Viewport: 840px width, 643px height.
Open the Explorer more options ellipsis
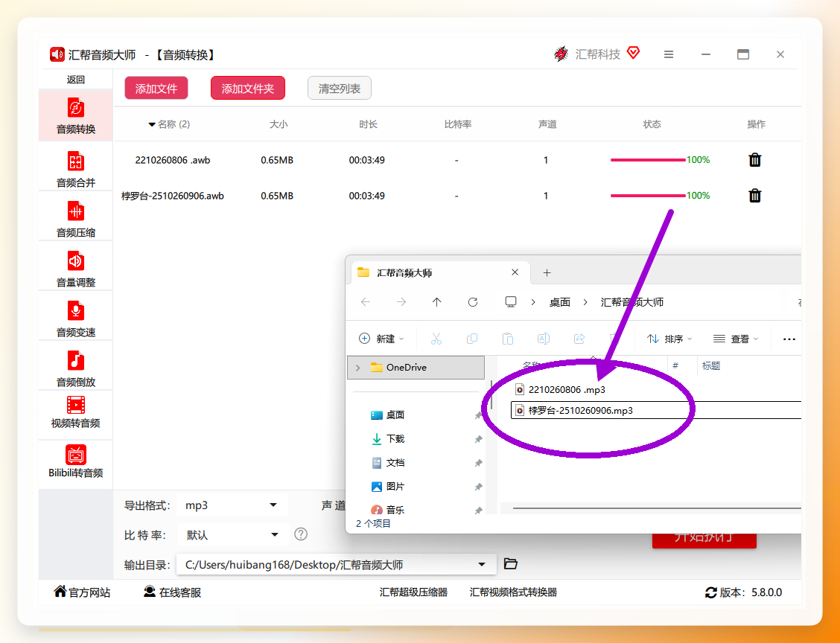click(789, 339)
